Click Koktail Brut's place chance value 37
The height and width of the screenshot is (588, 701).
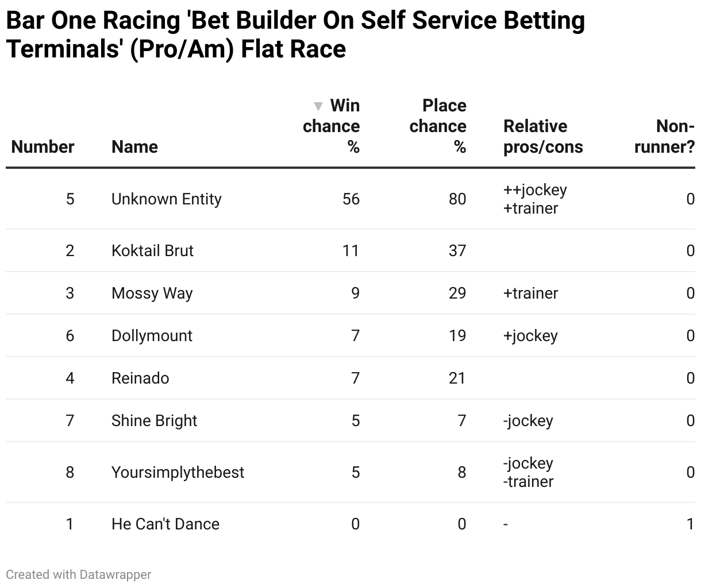(x=457, y=251)
